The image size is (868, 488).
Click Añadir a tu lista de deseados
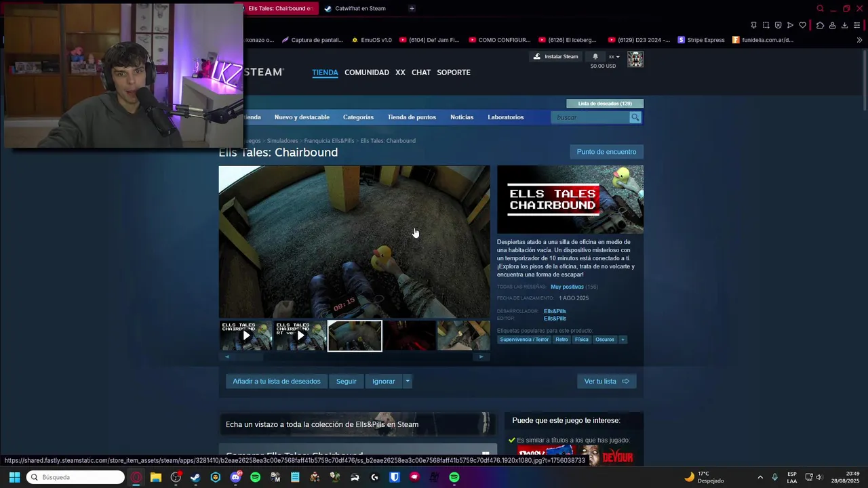pos(277,381)
